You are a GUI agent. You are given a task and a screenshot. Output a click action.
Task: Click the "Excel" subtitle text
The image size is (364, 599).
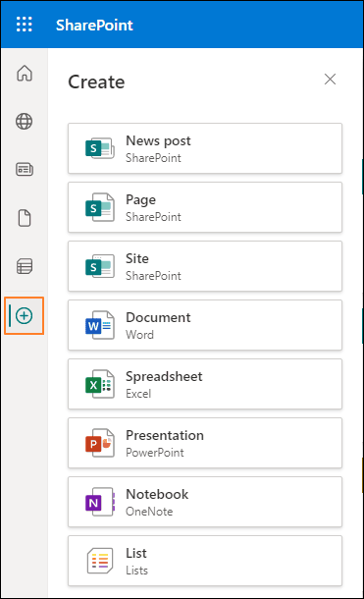138,394
